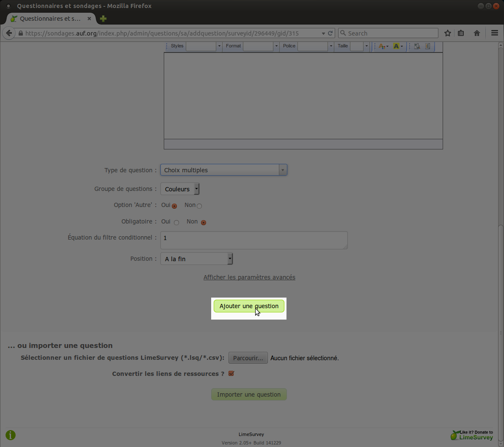This screenshot has height=447, width=504.
Task: Click the page vertical scrollbar thumb
Action: tap(501, 333)
